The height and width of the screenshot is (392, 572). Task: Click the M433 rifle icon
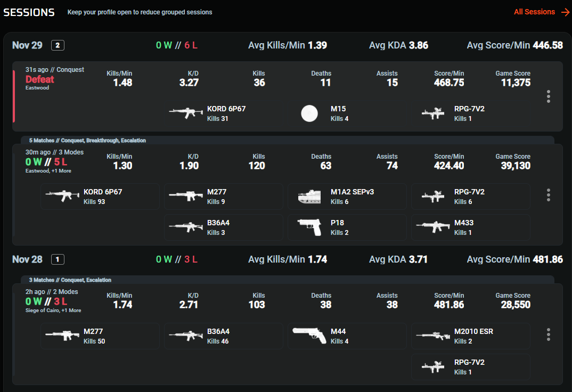433,227
